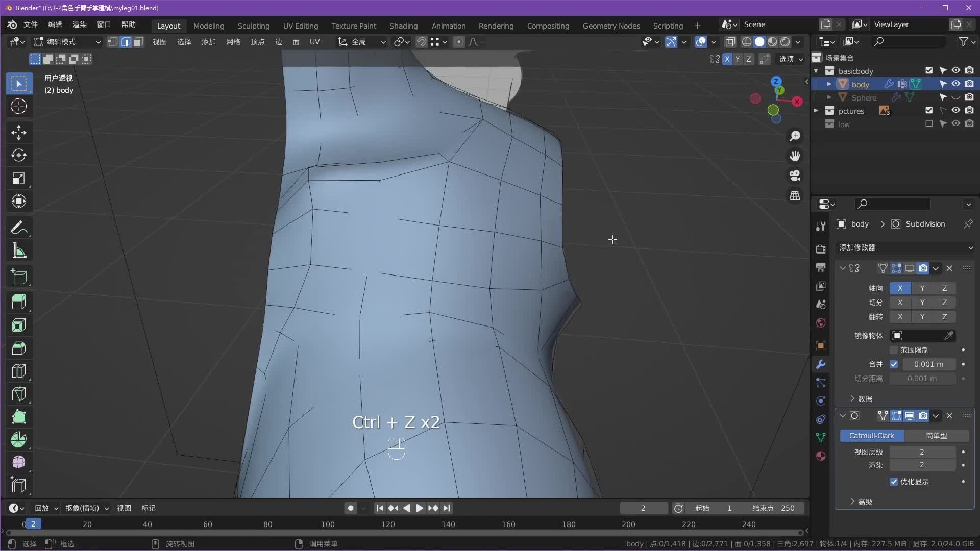The image size is (980, 551).
Task: Choose the Knife tool
Action: coord(19,394)
